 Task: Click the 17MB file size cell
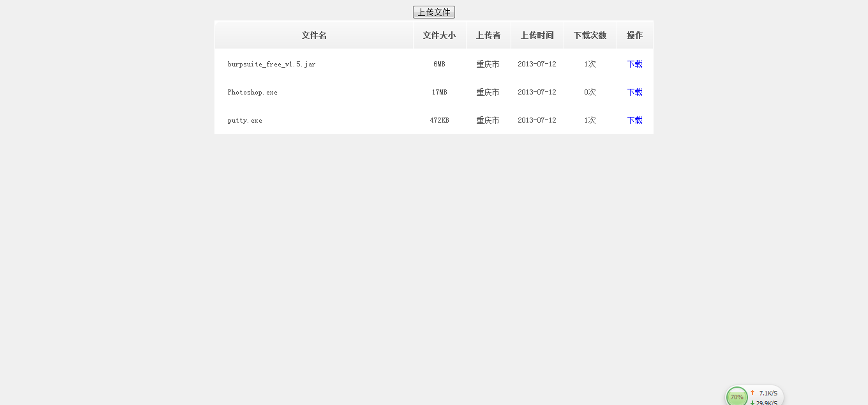[439, 93]
